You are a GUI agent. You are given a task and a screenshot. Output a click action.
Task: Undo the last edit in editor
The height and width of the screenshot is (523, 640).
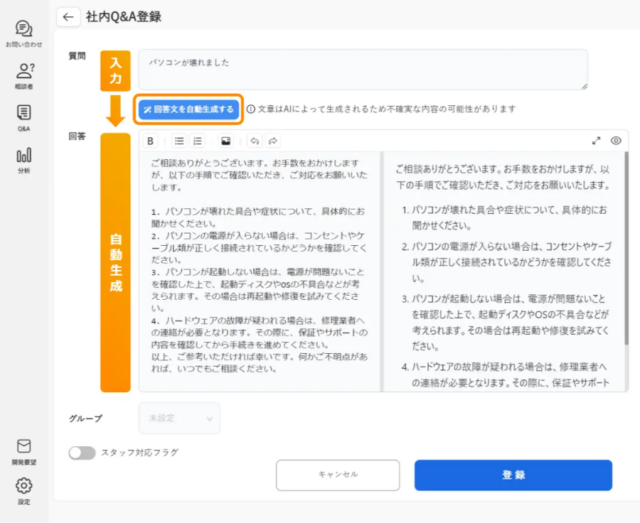pyautogui.click(x=255, y=141)
